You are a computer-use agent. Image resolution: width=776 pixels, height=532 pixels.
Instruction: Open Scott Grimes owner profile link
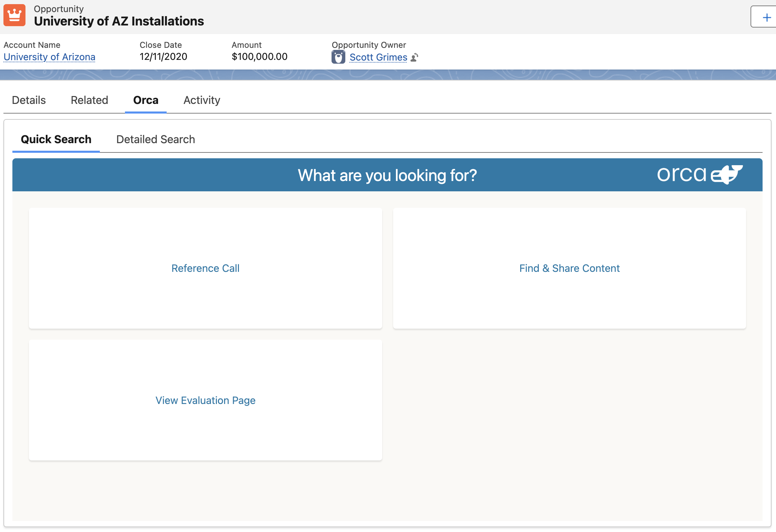point(378,57)
